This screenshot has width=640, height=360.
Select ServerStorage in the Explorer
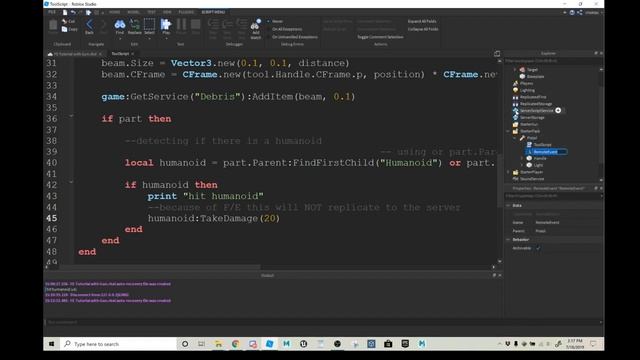point(532,118)
